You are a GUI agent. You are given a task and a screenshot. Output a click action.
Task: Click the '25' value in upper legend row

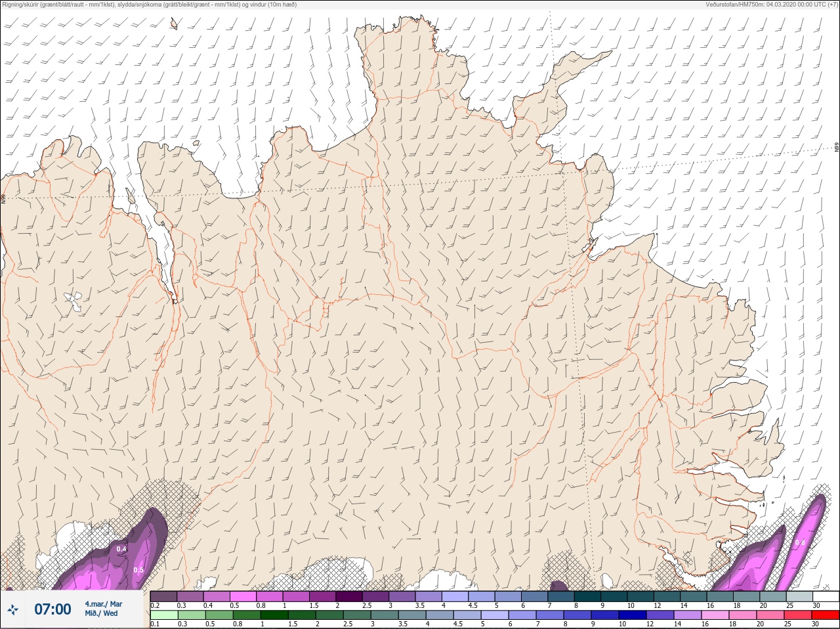click(789, 605)
